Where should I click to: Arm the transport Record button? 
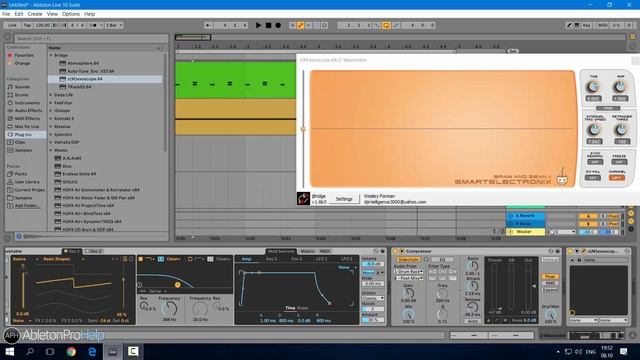[278, 25]
